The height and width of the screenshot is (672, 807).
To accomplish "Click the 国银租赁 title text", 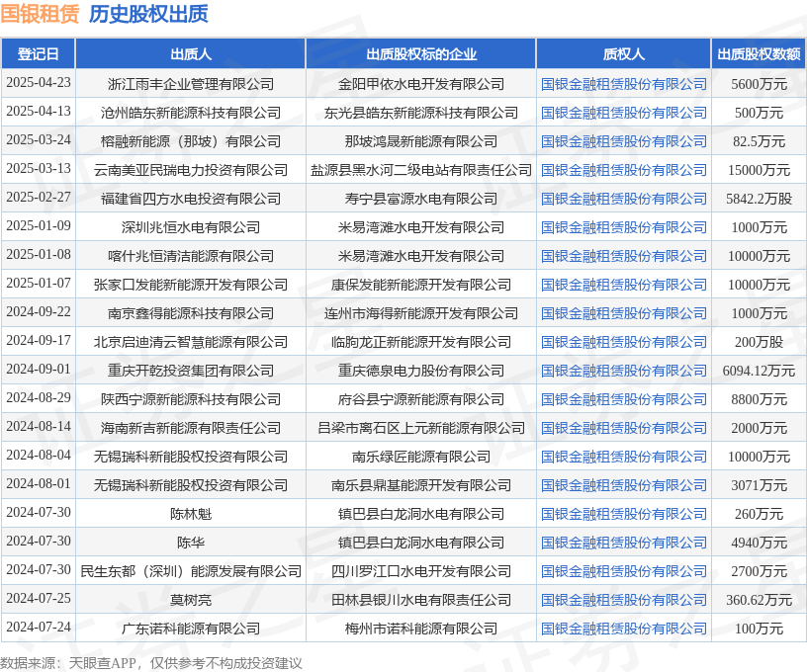I will pyautogui.click(x=40, y=14).
